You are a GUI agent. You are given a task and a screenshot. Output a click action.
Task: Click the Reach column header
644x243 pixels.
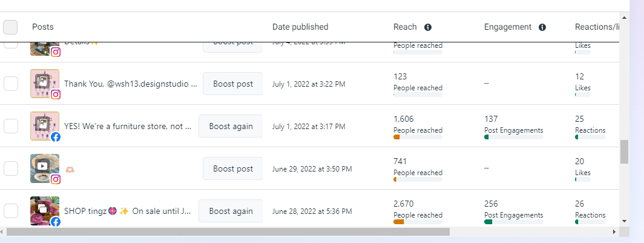pos(405,27)
